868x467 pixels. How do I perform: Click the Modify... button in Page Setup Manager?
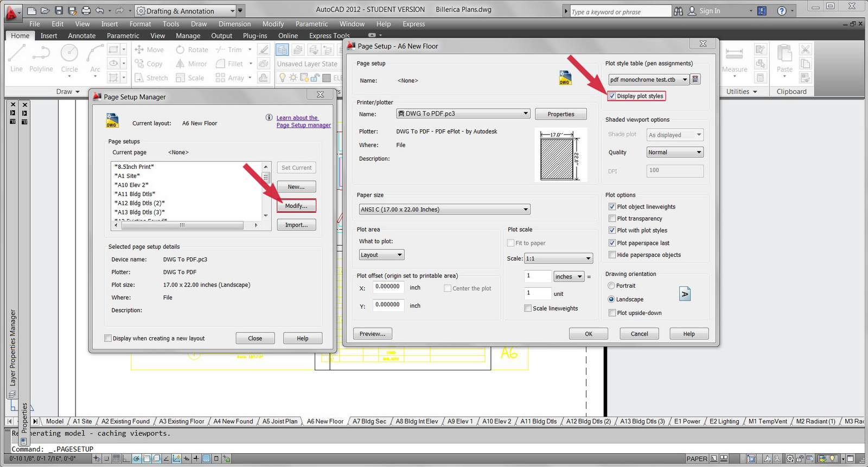(x=296, y=206)
